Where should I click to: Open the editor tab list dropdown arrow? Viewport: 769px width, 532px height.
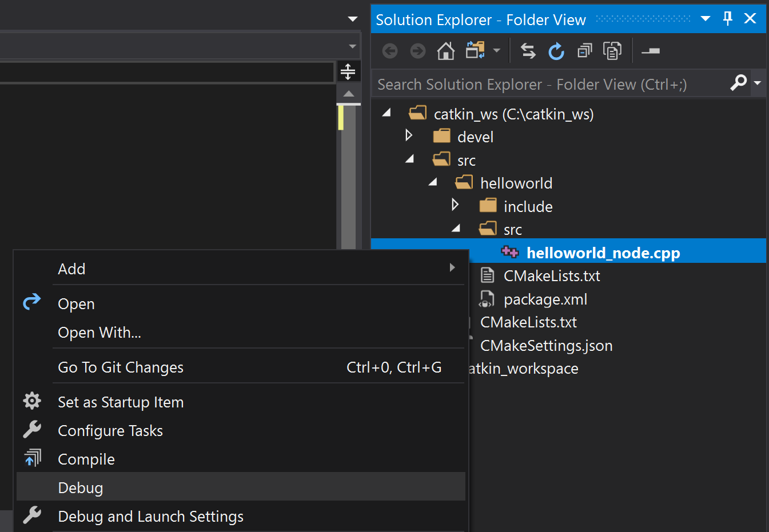coord(352,19)
